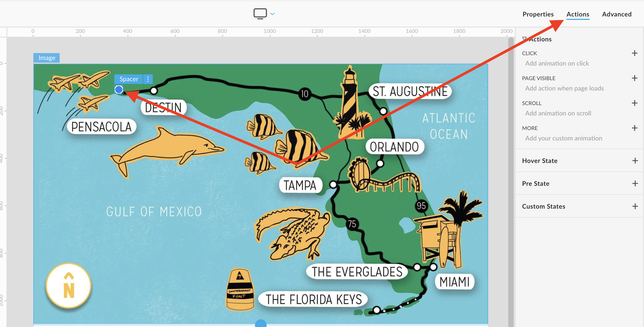Add a MORE custom action with plus icon

634,128
